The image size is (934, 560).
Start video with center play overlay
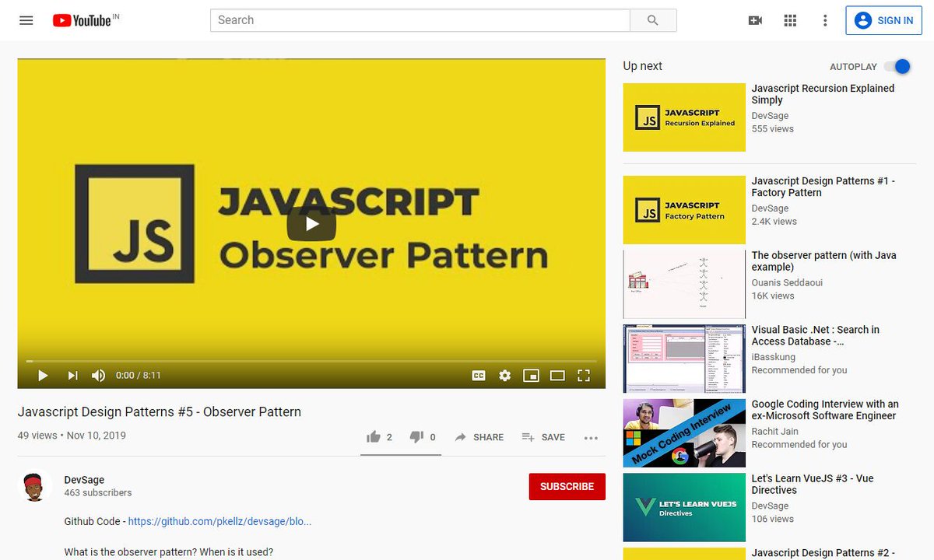point(311,224)
